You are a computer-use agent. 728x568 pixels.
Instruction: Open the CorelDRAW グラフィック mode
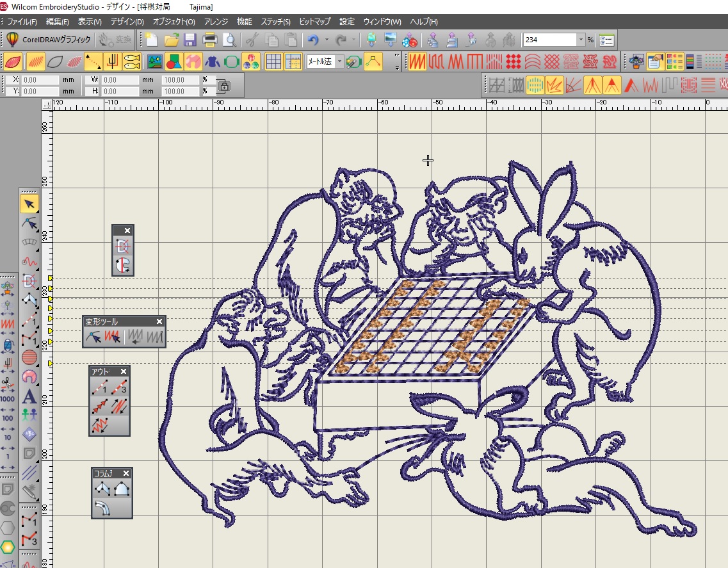click(48, 40)
